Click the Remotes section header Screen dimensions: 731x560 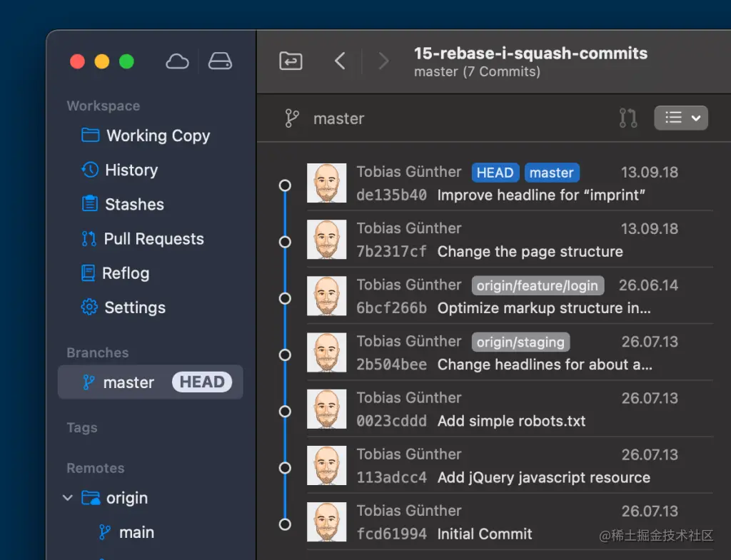[x=96, y=468]
